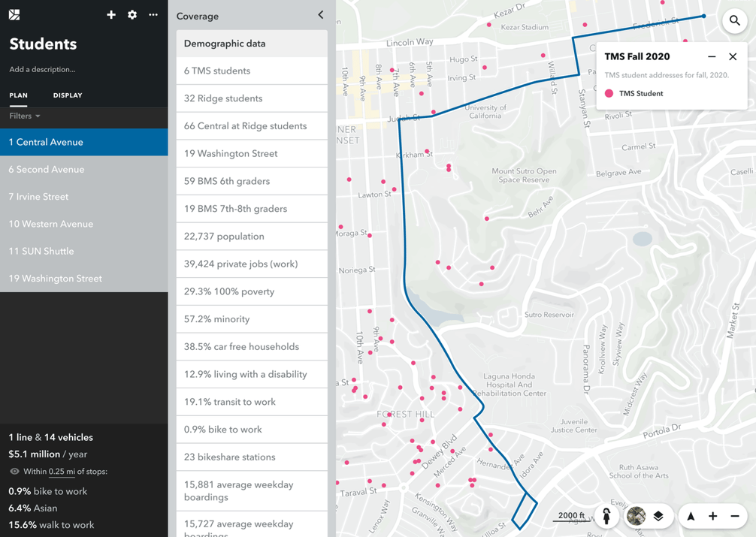This screenshot has height=537, width=756.
Task: Select 57.2% minority row
Action: (252, 318)
